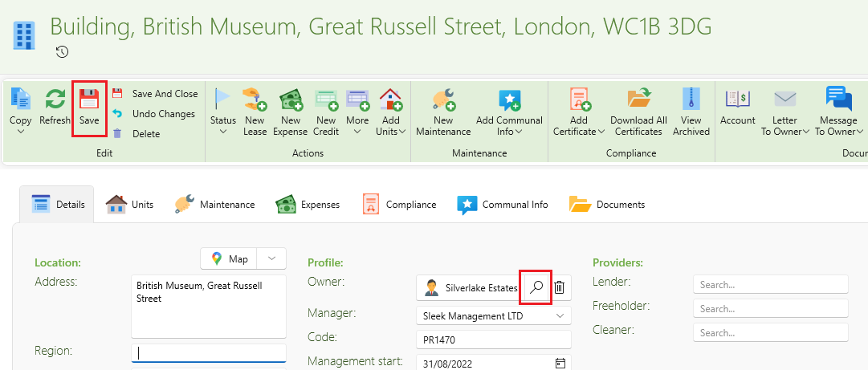Image resolution: width=868 pixels, height=370 pixels.
Task: Add a New Expense
Action: tap(290, 112)
